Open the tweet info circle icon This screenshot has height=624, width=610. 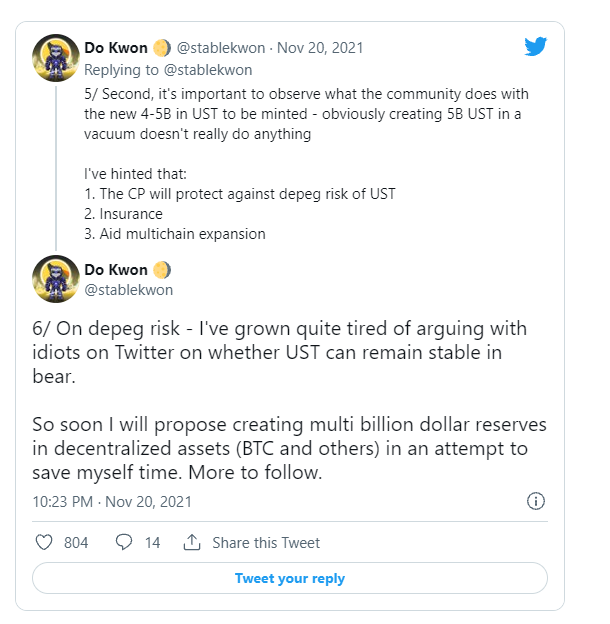click(536, 501)
